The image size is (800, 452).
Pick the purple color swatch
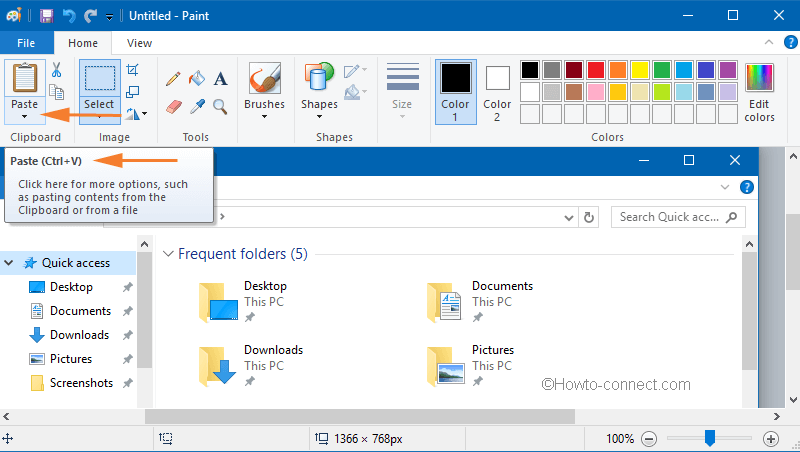pyautogui.click(x=728, y=70)
